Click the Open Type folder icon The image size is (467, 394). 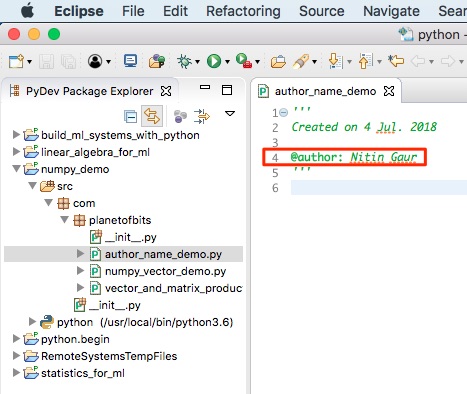[278, 62]
